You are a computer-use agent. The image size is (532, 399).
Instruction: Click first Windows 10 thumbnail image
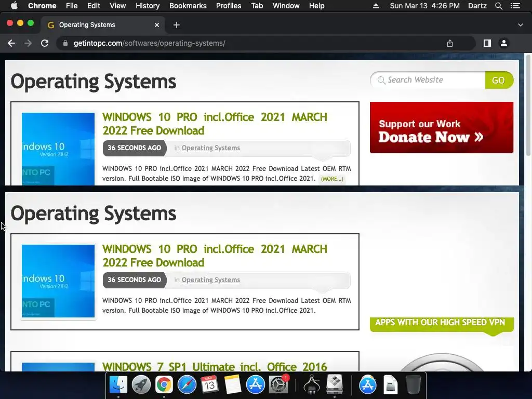coord(58,149)
